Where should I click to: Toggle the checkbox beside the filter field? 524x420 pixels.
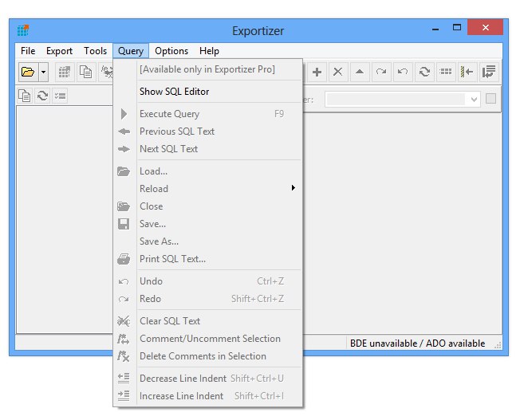click(491, 99)
